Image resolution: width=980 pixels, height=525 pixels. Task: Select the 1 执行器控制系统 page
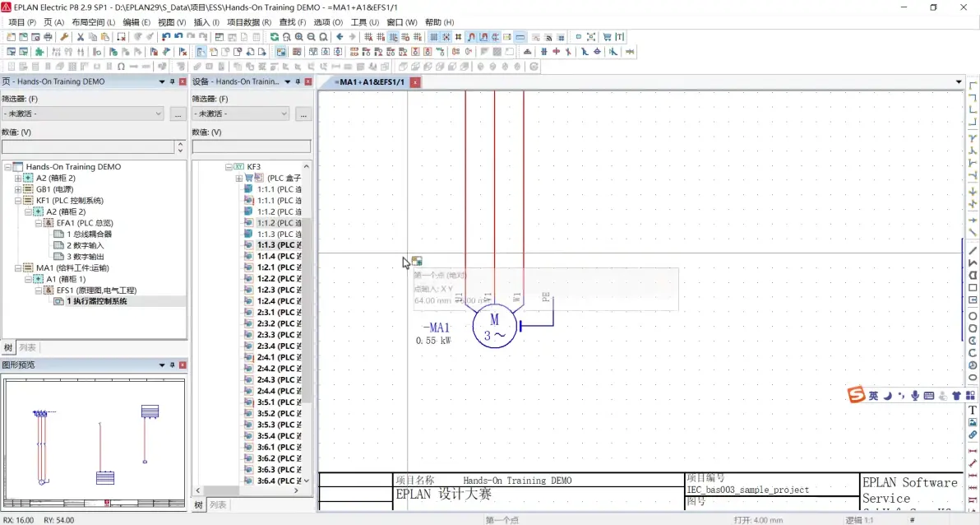pos(97,301)
